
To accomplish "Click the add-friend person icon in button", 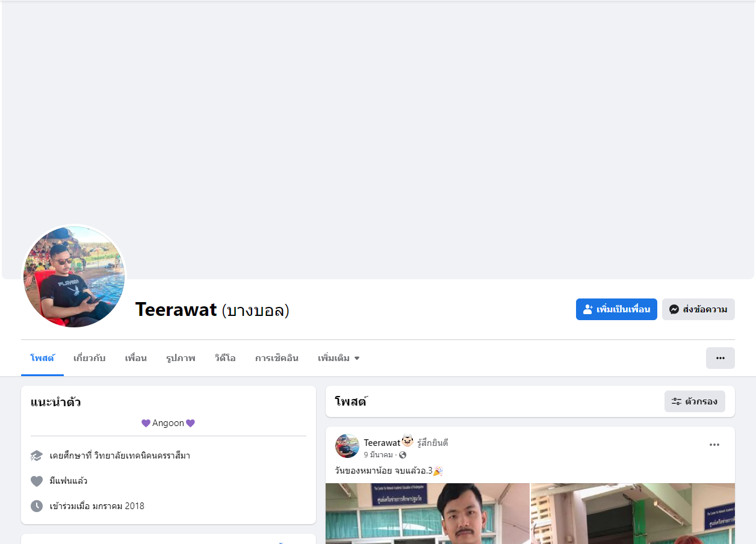I will coord(588,309).
